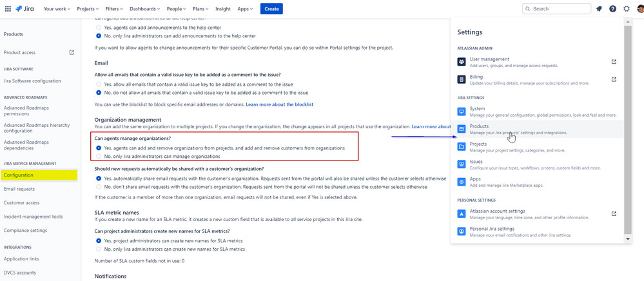Click the Personal Jira settings icon
644x281 pixels.
(461, 231)
